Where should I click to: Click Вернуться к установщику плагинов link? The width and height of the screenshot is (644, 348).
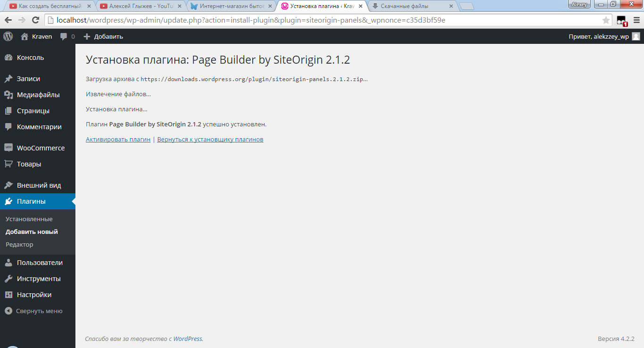[x=210, y=140]
